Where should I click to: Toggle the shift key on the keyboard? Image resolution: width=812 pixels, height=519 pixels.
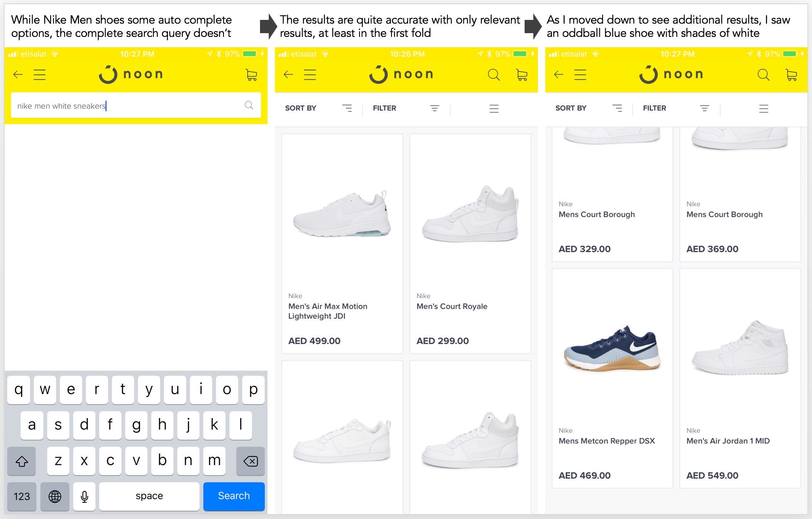[22, 461]
